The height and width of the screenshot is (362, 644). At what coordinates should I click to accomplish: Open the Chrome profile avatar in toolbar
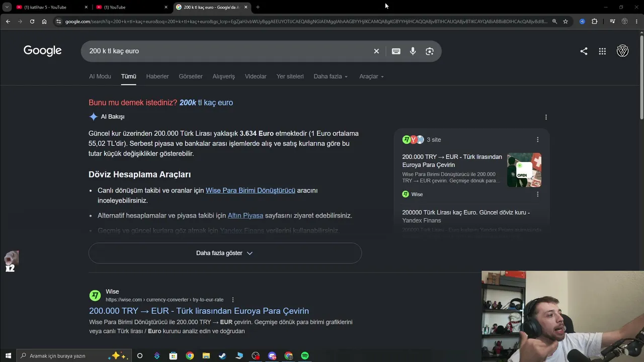coord(624,22)
